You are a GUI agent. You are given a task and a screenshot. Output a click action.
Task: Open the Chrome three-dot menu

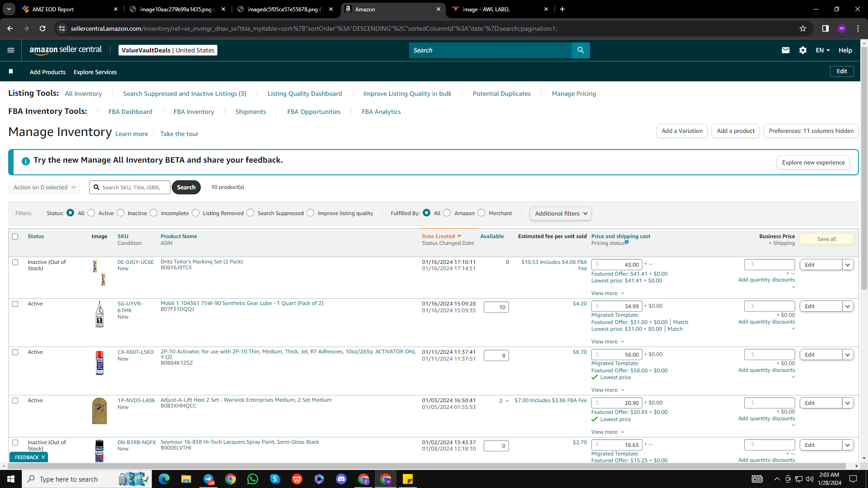[858, 28]
